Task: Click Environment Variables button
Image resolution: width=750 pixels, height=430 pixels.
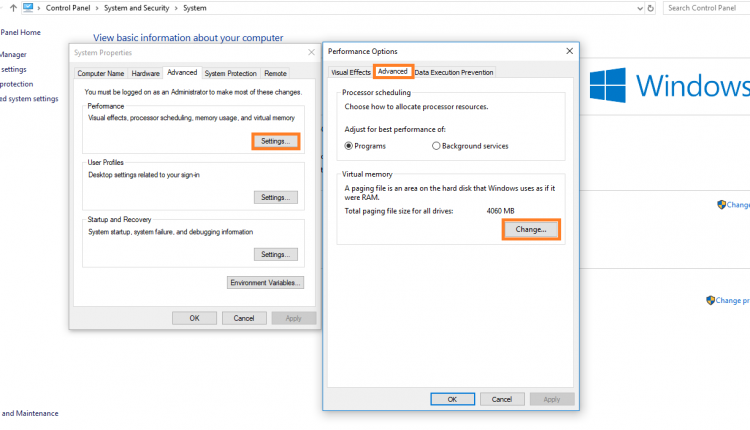Action: click(x=265, y=283)
